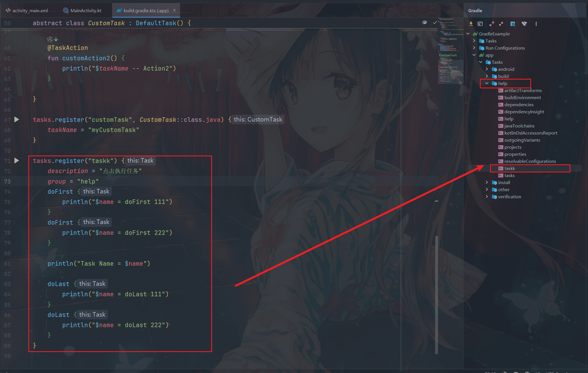The height and width of the screenshot is (373, 588).
Task: Click Expand All in Gradle panel
Action: point(491,24)
